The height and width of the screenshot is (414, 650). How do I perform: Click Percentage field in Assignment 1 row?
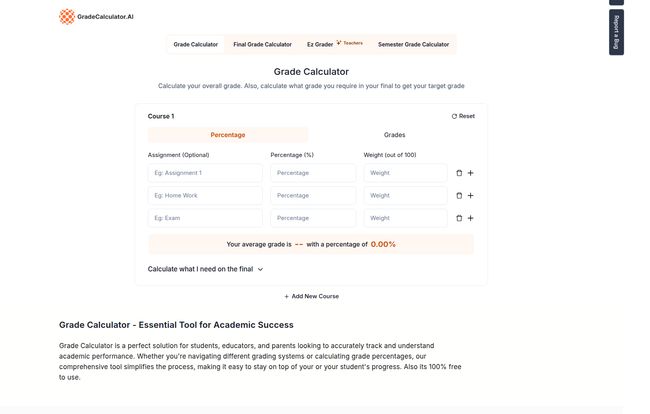click(313, 173)
